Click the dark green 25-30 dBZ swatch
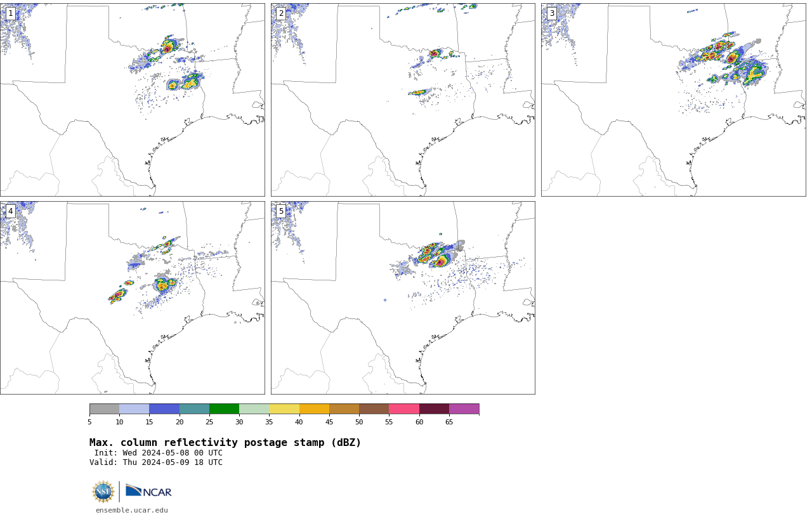This screenshot has height=517, width=812. 224,409
